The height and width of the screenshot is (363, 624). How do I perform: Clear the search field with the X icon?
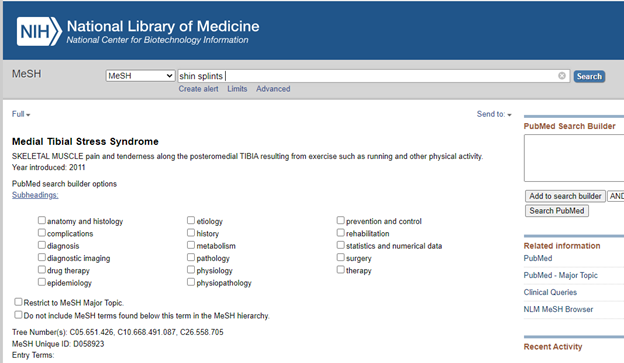coord(562,76)
